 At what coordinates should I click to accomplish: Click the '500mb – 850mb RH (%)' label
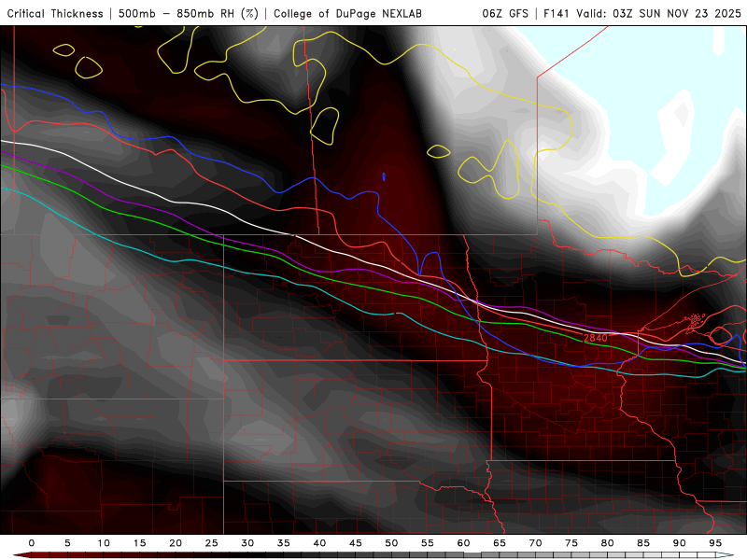coord(189,13)
